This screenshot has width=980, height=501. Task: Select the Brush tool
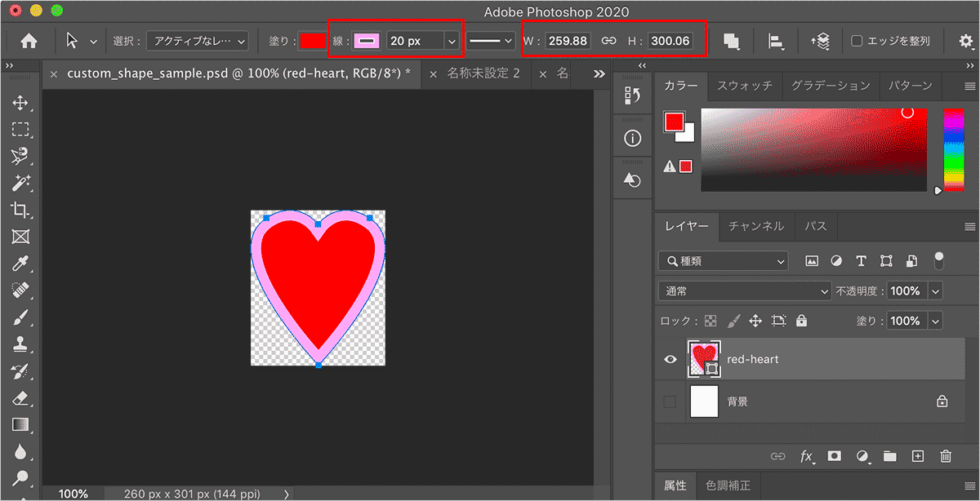point(20,317)
